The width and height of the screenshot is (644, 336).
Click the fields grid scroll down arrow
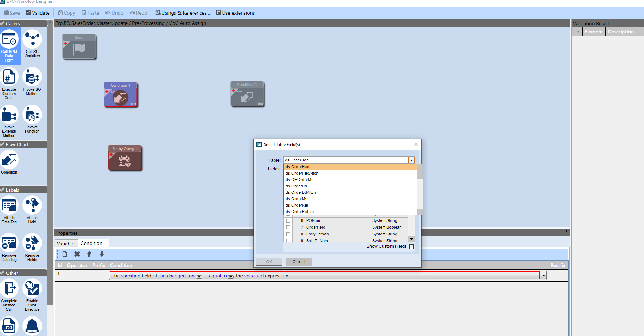(x=411, y=239)
